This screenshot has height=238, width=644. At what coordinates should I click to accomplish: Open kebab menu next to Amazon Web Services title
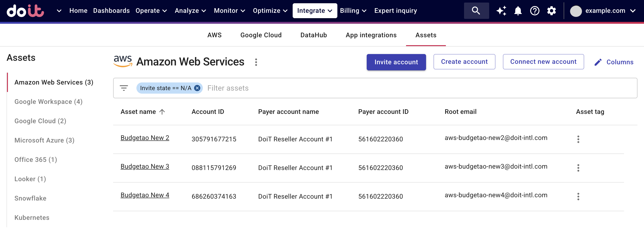click(256, 62)
